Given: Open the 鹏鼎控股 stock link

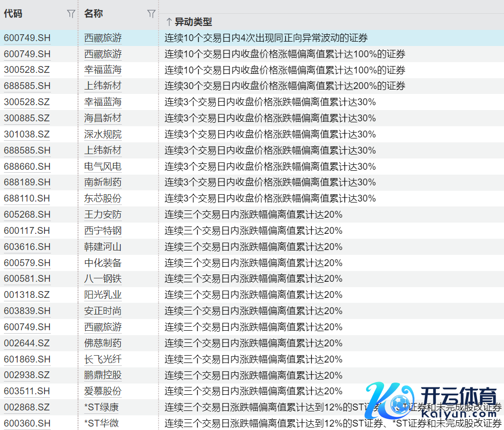Looking at the screenshot, I should [x=103, y=375].
